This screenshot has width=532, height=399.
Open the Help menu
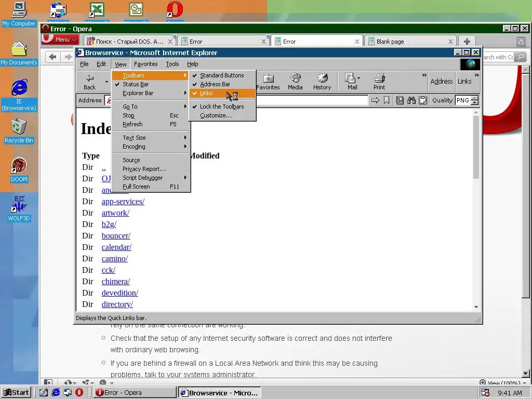pos(192,64)
